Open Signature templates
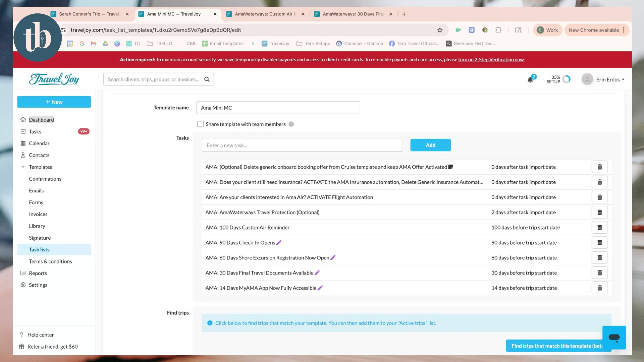 coord(40,238)
